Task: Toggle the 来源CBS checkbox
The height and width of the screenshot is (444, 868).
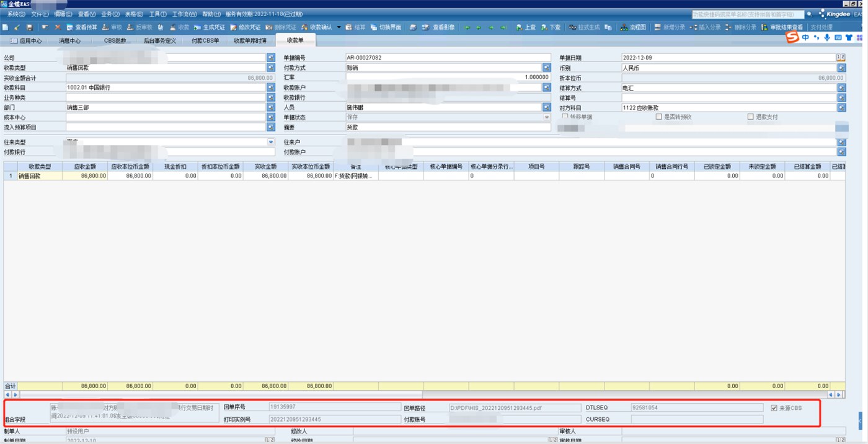Action: [x=774, y=408]
